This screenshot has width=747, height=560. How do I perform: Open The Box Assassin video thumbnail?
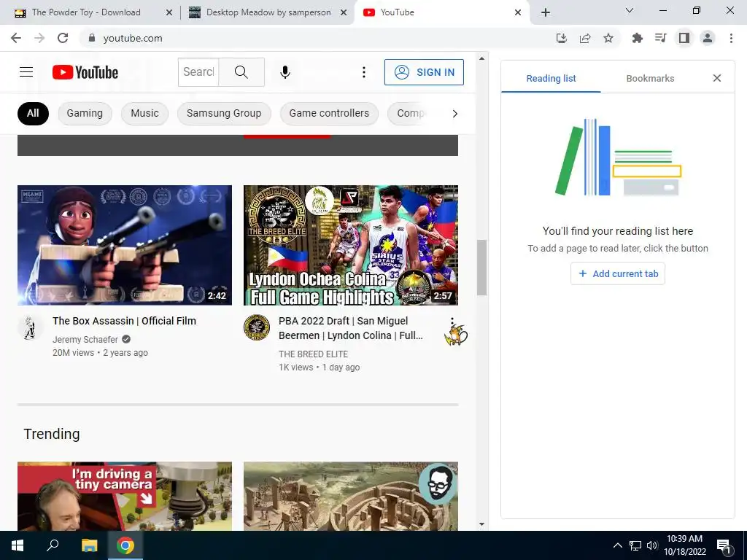125,245
